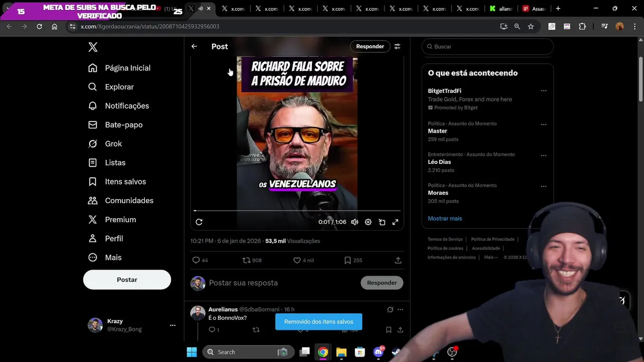The height and width of the screenshot is (362, 644).
Task: Open Notificações page
Action: [x=119, y=106]
